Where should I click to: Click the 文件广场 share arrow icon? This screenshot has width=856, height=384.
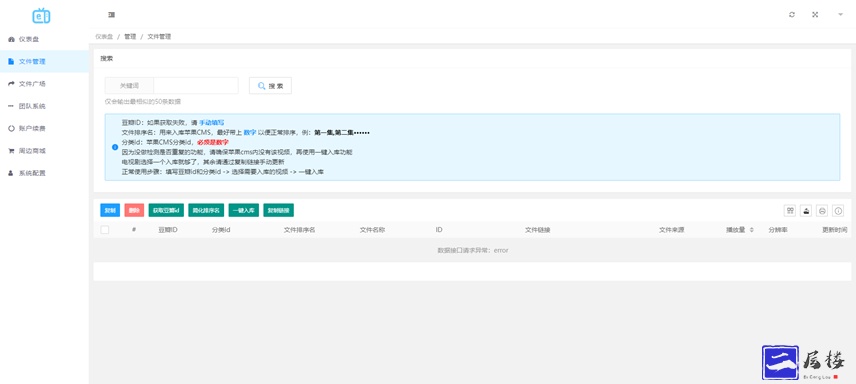click(11, 84)
